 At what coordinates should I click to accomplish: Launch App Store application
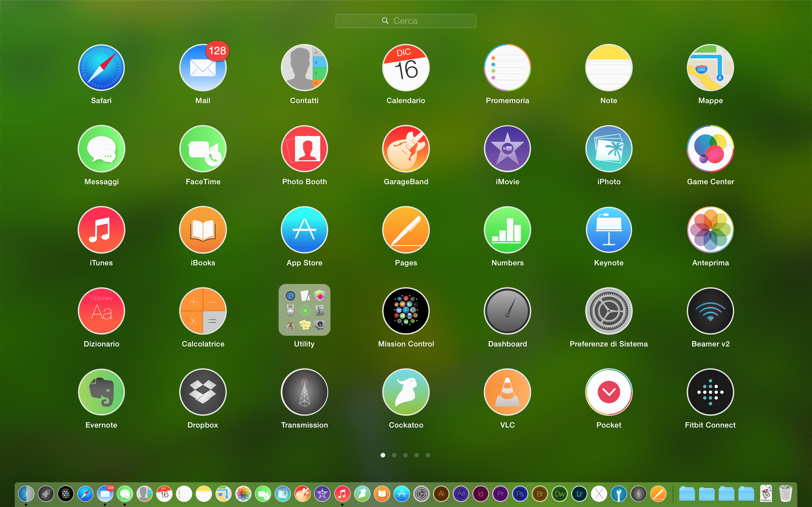[304, 230]
